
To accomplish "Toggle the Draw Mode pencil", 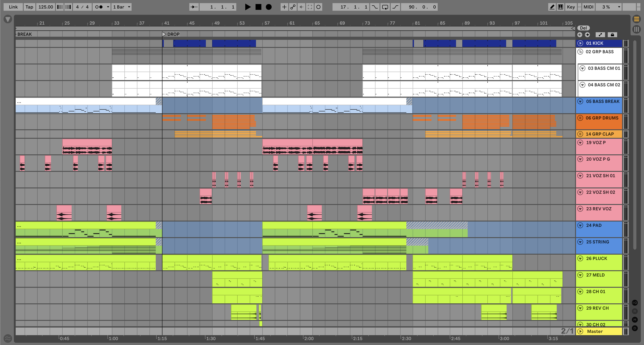I will (x=552, y=7).
